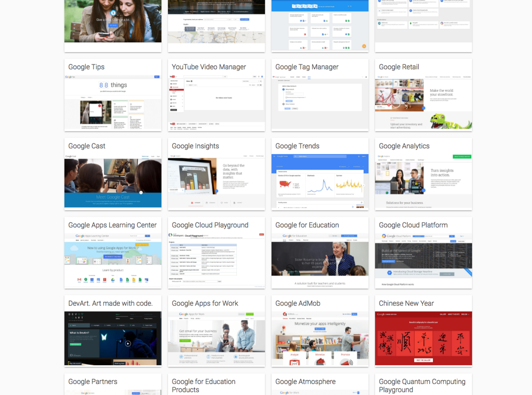Open the Chinese New Year red calligraphy thumbnail

point(424,339)
